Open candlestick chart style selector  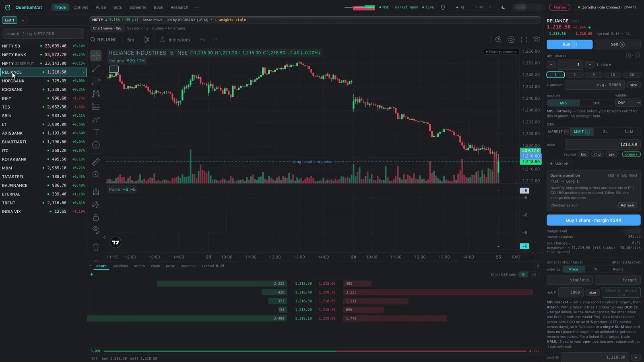tap(147, 39)
